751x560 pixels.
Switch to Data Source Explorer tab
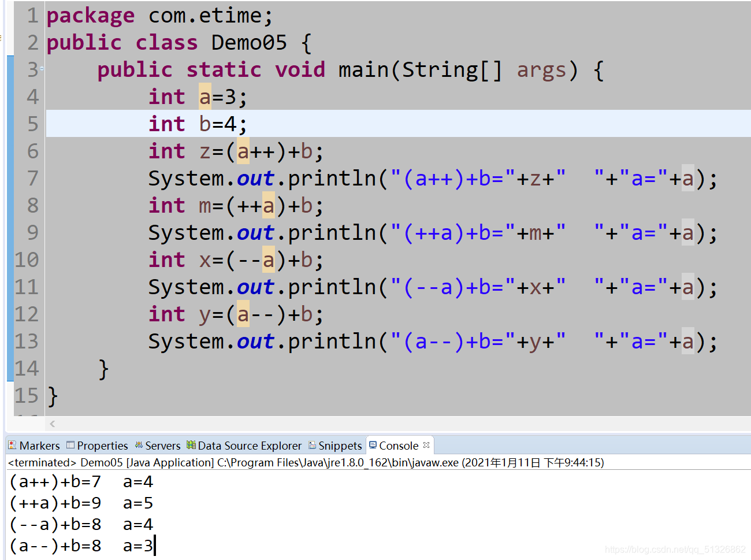pyautogui.click(x=244, y=446)
